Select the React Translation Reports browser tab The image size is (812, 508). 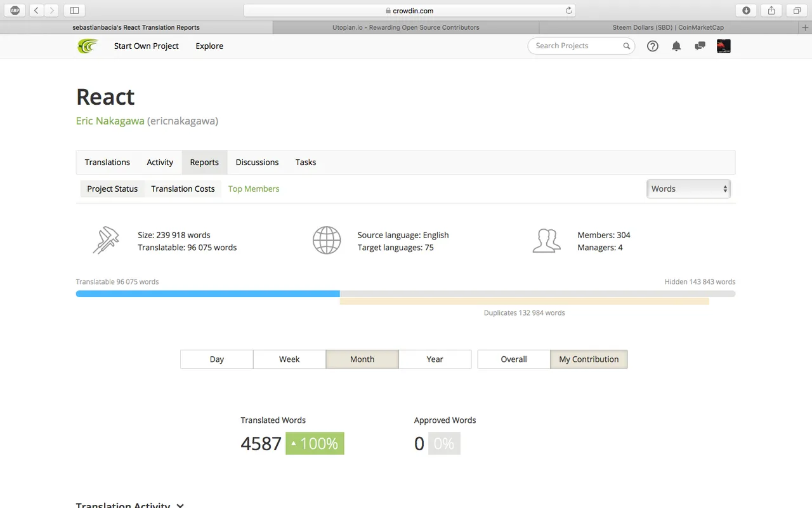click(136, 27)
